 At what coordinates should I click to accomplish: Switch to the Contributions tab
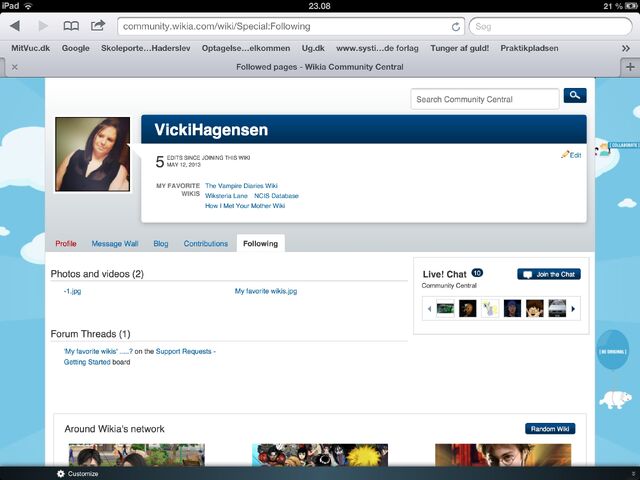[x=206, y=244]
